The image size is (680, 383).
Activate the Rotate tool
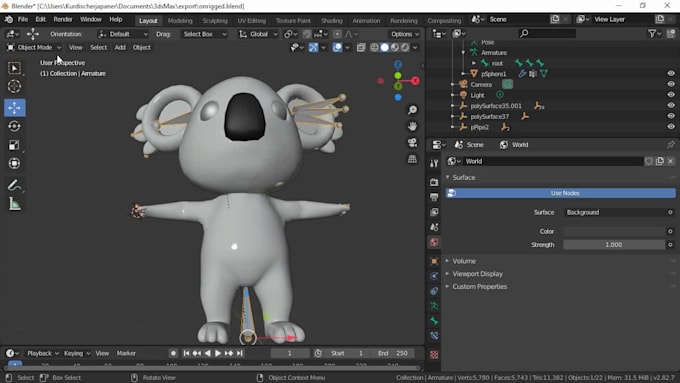click(x=14, y=126)
